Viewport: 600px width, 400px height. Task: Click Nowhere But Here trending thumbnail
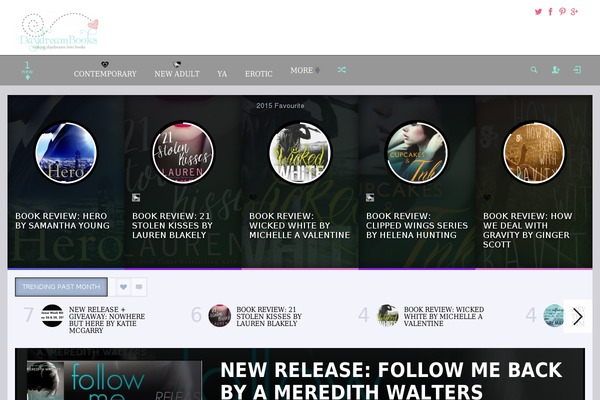coord(52,316)
